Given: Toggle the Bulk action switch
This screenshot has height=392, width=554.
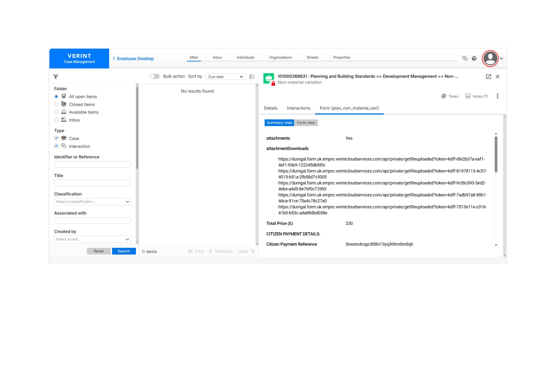Looking at the screenshot, I should [155, 76].
